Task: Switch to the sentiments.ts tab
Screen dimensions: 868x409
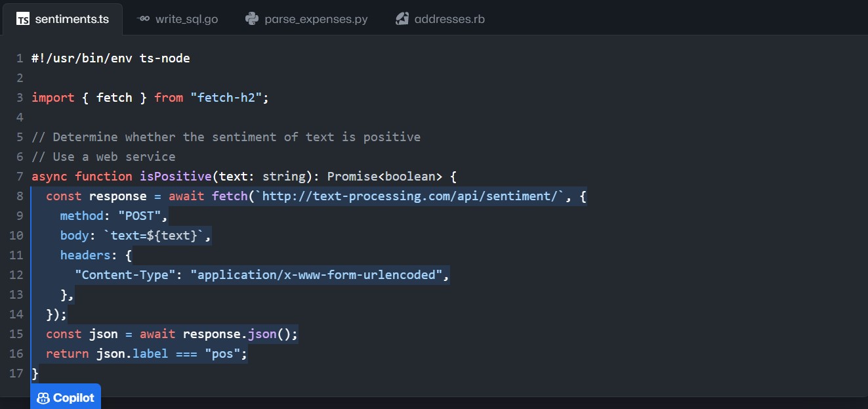Action: [x=62, y=19]
